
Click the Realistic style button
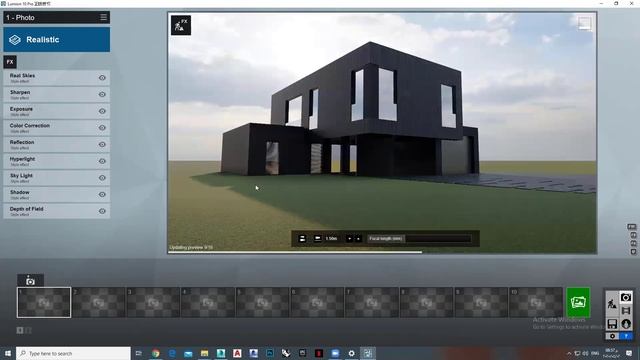coord(57,40)
